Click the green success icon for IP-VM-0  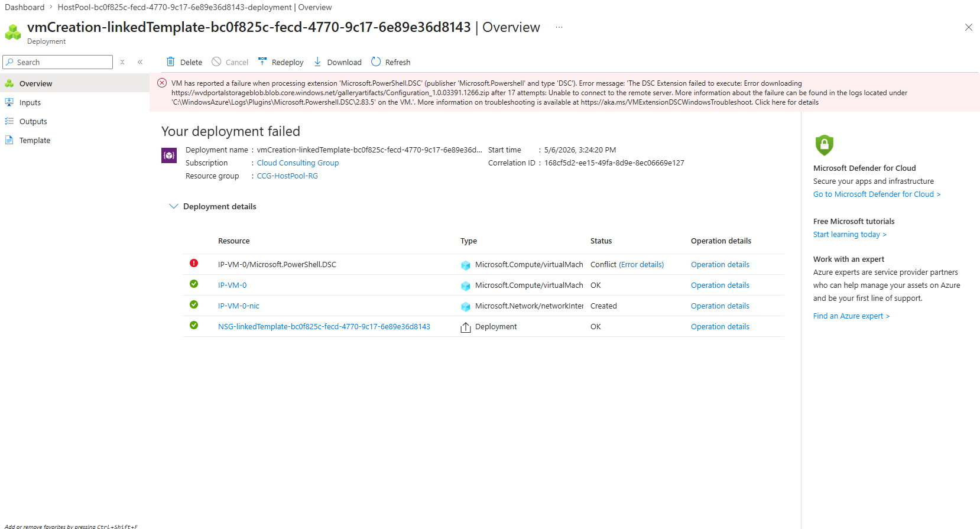[194, 284]
